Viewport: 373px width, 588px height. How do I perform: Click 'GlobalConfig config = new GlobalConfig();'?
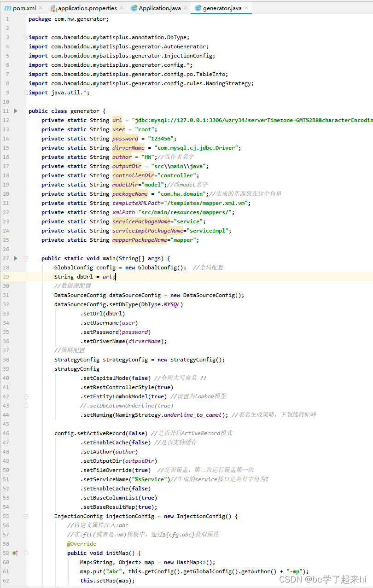[120, 268]
